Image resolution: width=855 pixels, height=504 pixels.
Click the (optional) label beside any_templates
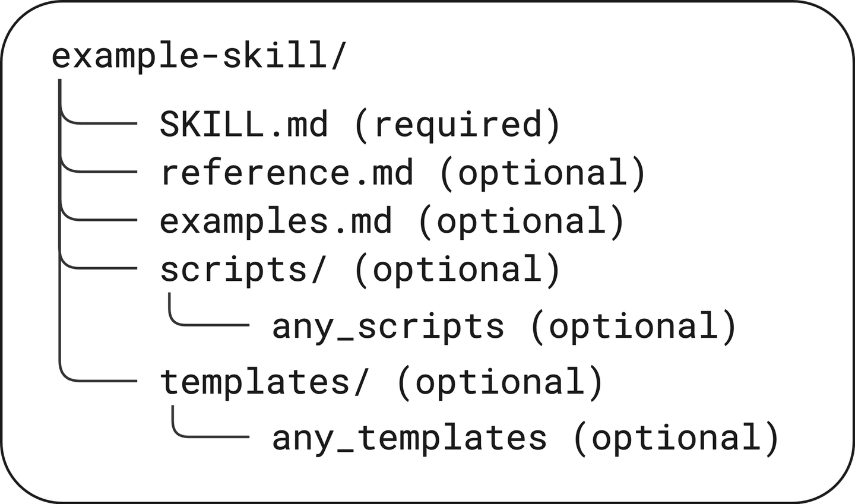[676, 438]
